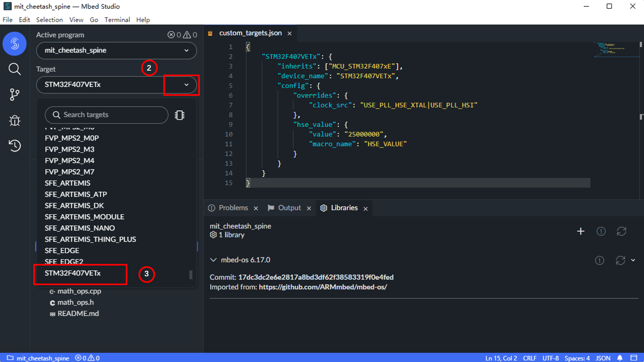Open math_ops.cpp in file tree
The width and height of the screenshot is (644, 362).
pos(79,291)
